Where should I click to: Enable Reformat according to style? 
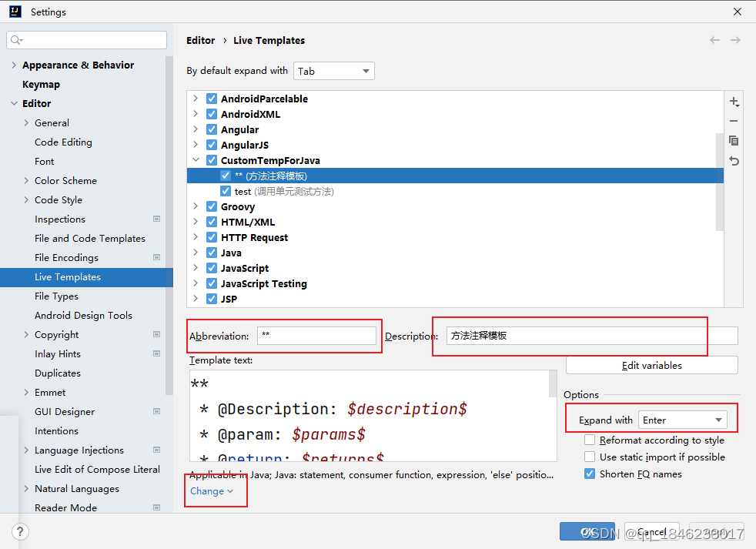[590, 440]
